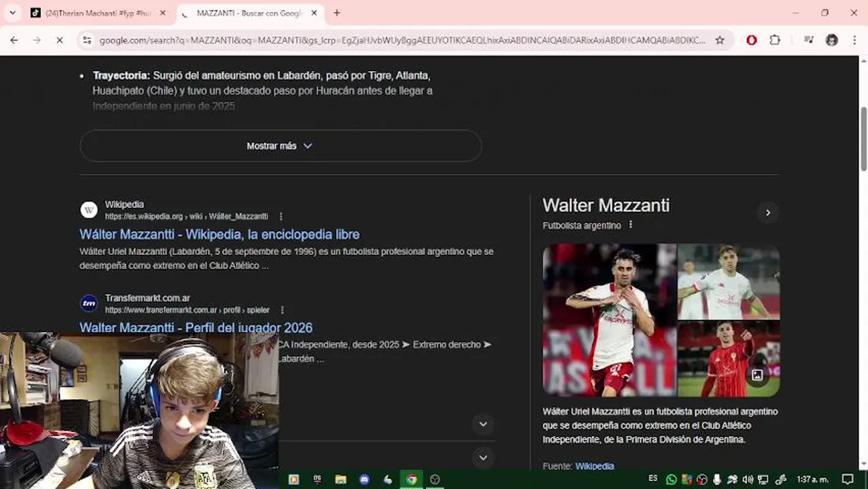
Task: Click the Walter Mazzanti panel title
Action: click(x=606, y=205)
